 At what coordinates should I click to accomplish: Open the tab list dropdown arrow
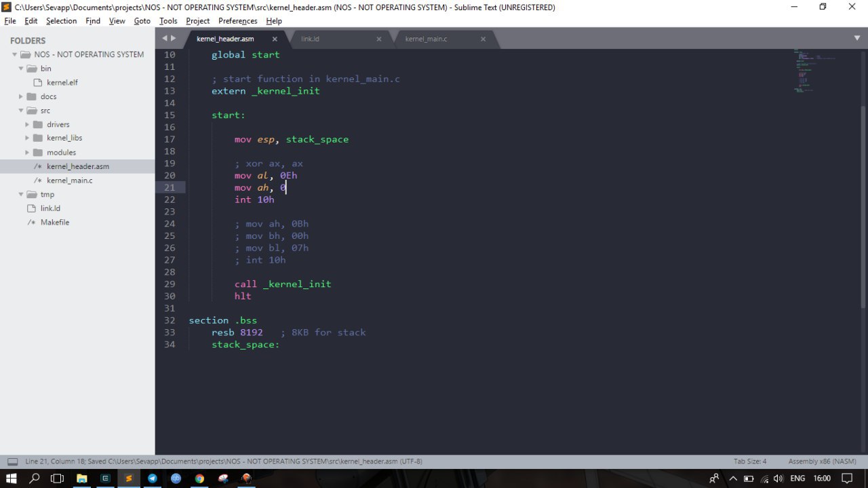pyautogui.click(x=856, y=39)
